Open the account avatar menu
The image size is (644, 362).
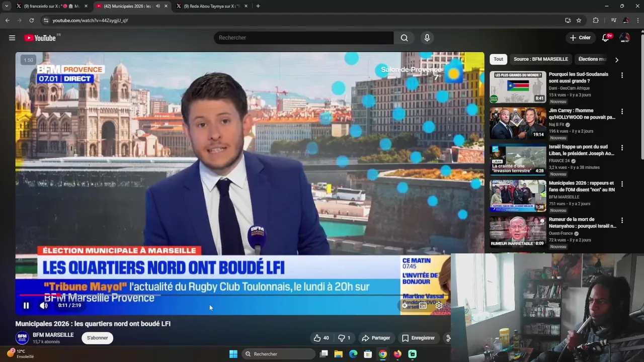pos(624,38)
